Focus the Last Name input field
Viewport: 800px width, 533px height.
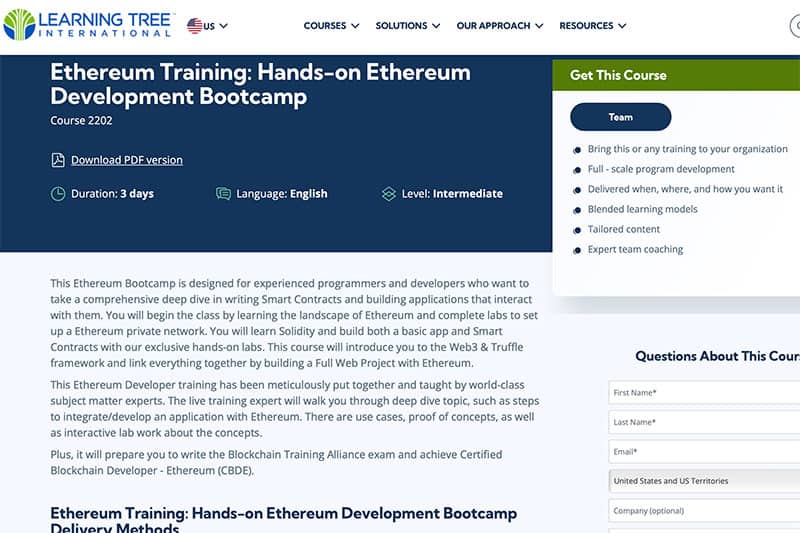point(704,422)
